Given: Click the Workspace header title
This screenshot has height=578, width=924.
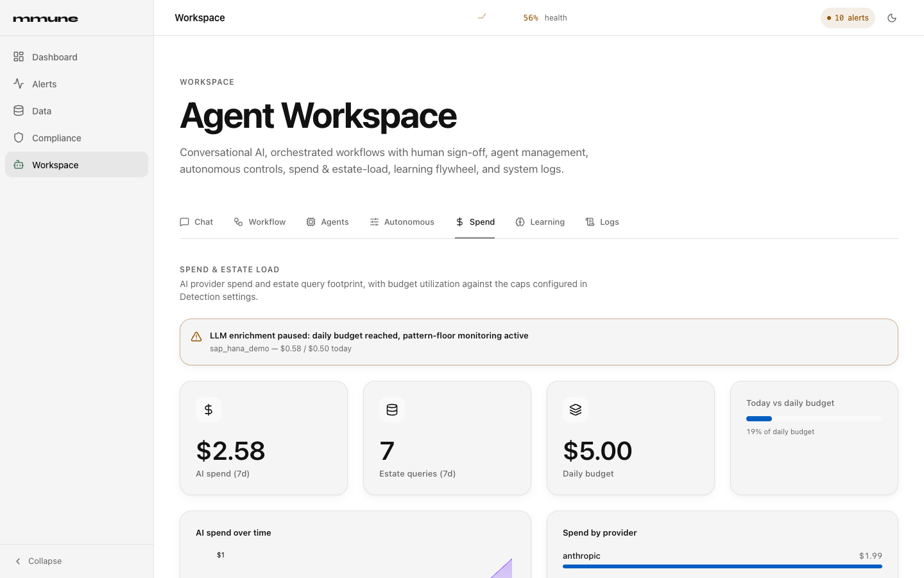Looking at the screenshot, I should [200, 18].
